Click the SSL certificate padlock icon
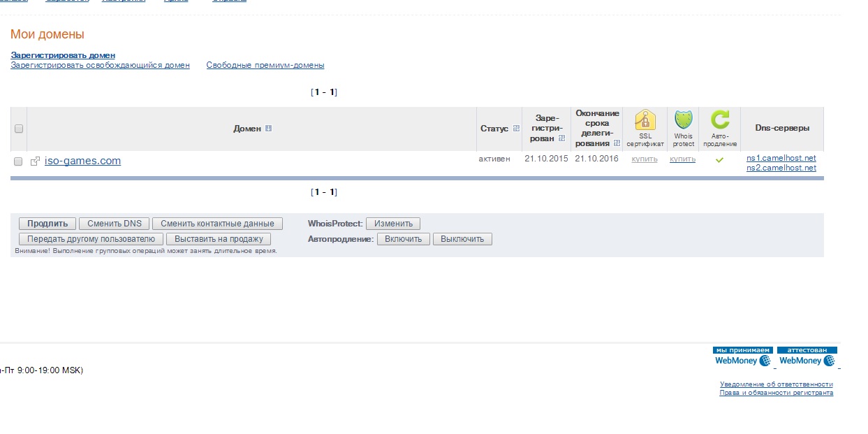The height and width of the screenshot is (434, 868). coord(645,120)
